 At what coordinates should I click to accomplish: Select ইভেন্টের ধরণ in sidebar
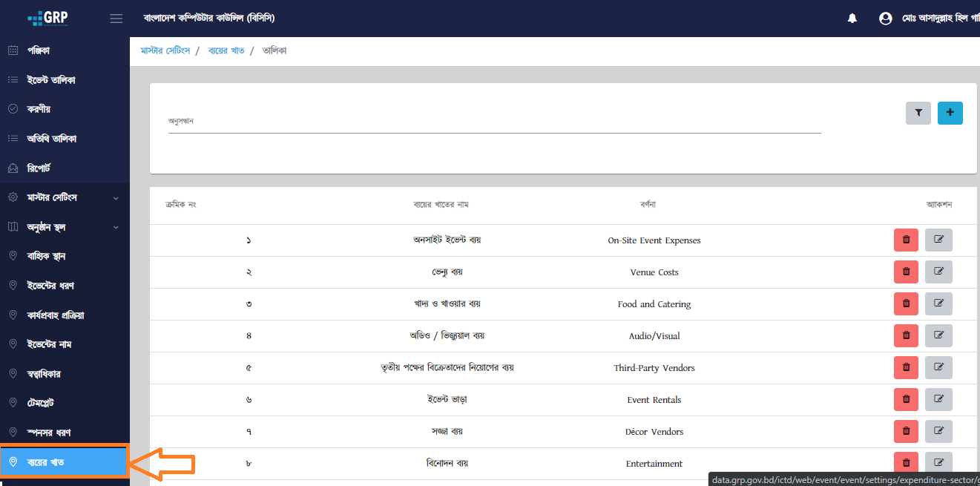tap(65, 286)
